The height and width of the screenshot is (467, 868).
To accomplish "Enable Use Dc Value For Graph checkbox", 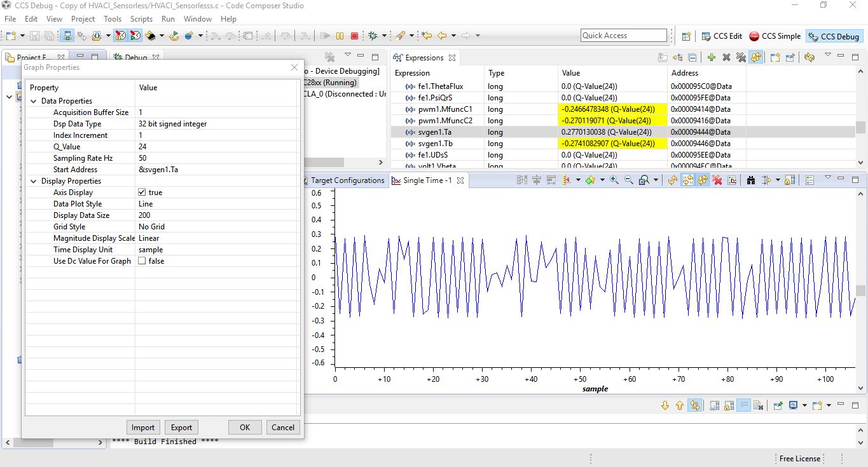I will tap(142, 261).
